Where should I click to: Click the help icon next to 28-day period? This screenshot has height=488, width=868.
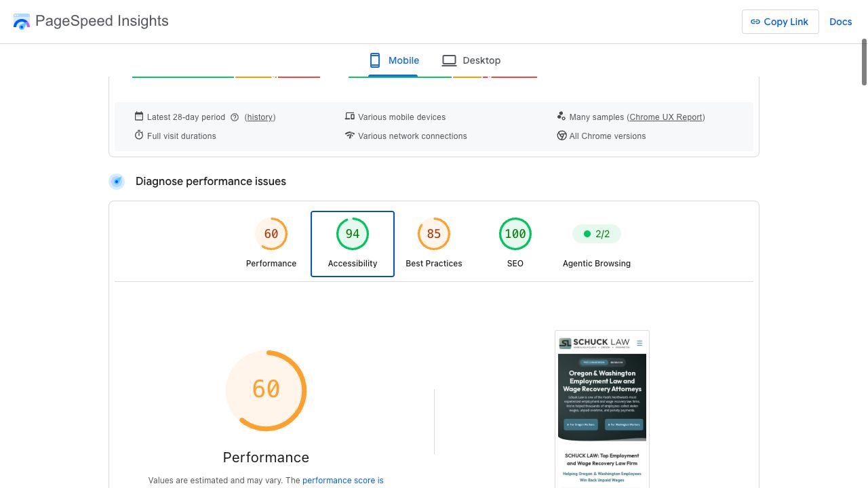coord(235,117)
